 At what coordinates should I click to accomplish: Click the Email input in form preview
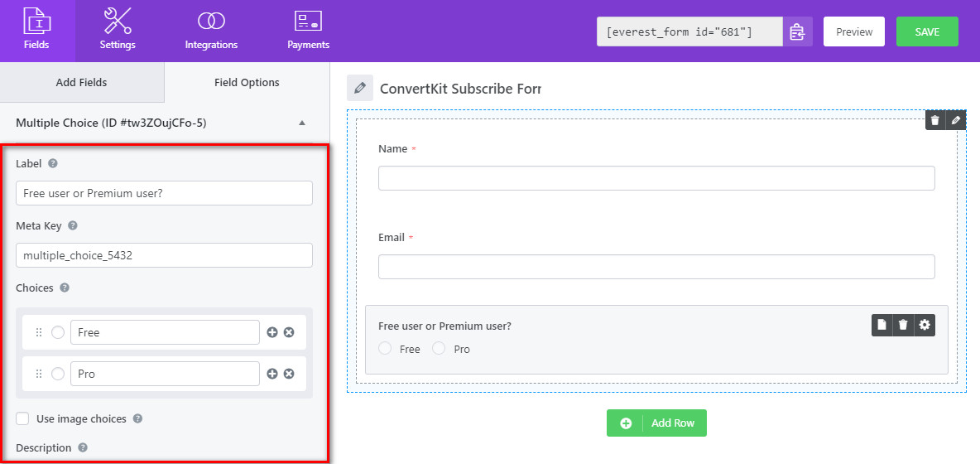(656, 267)
